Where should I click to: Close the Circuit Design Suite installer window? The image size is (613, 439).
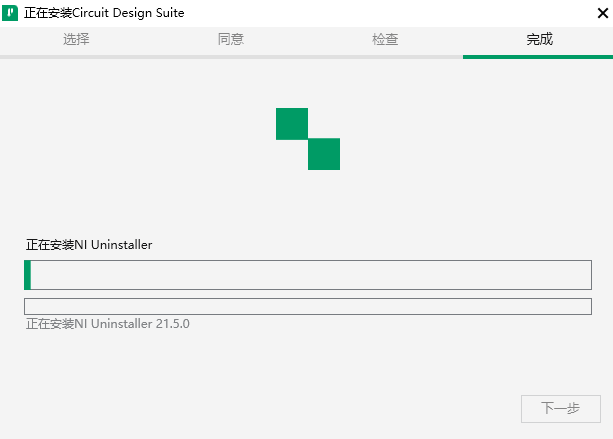[602, 13]
